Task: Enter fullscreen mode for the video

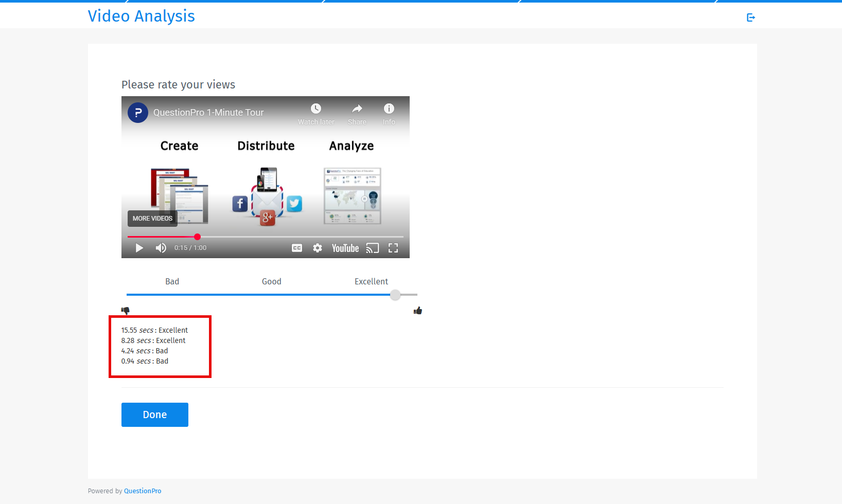Action: (393, 248)
